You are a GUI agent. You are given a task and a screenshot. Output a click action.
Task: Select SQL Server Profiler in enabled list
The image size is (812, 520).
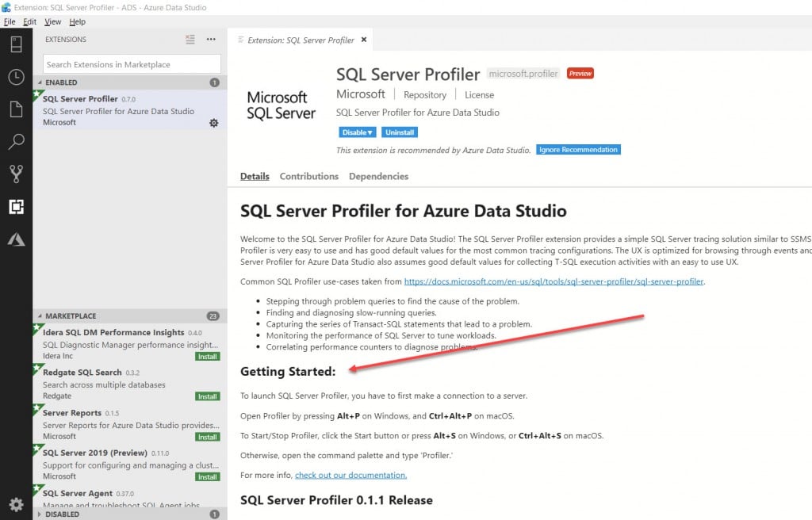129,110
